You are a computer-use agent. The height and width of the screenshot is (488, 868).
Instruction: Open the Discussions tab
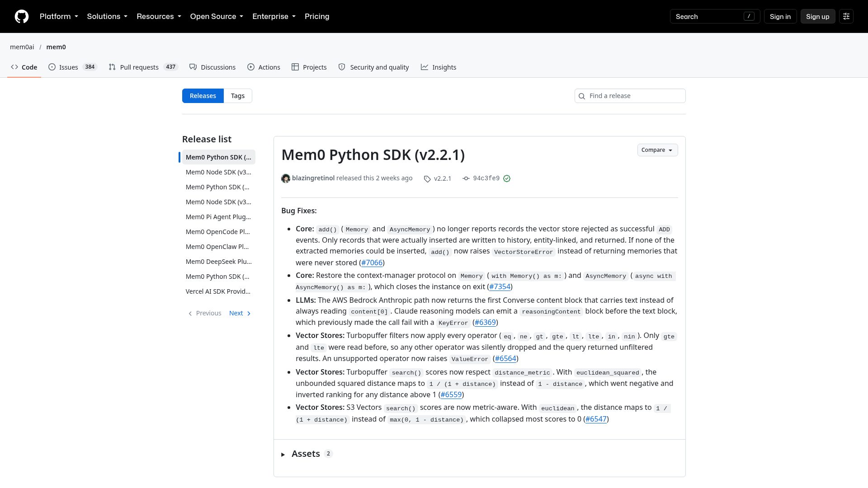point(212,67)
